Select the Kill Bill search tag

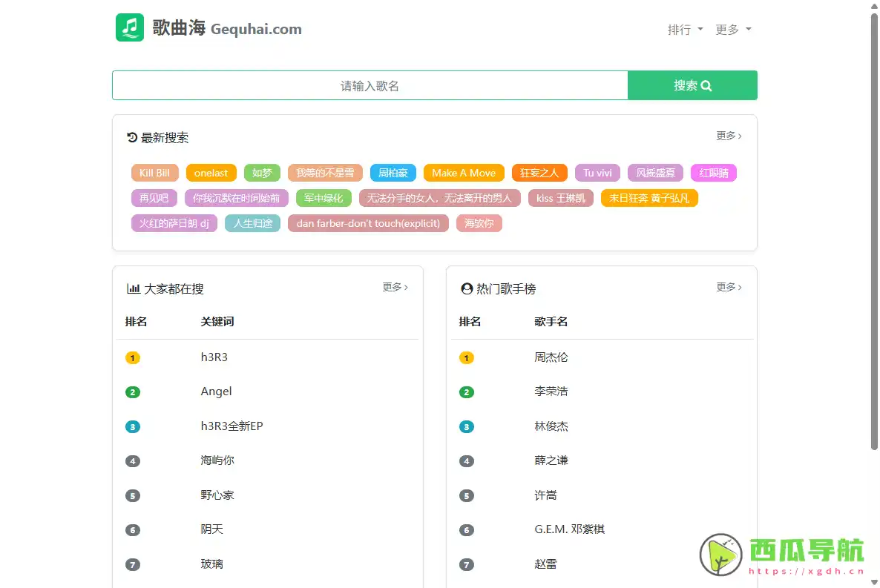click(x=155, y=173)
